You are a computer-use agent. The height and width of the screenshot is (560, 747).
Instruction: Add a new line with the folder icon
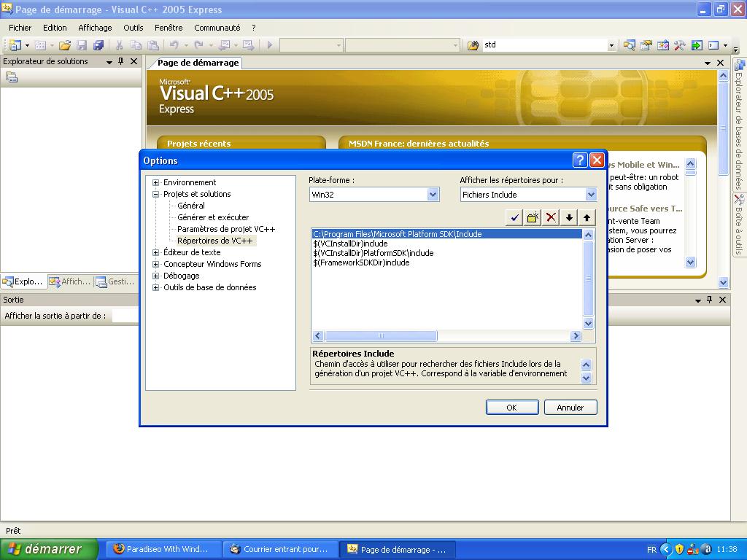pos(533,217)
